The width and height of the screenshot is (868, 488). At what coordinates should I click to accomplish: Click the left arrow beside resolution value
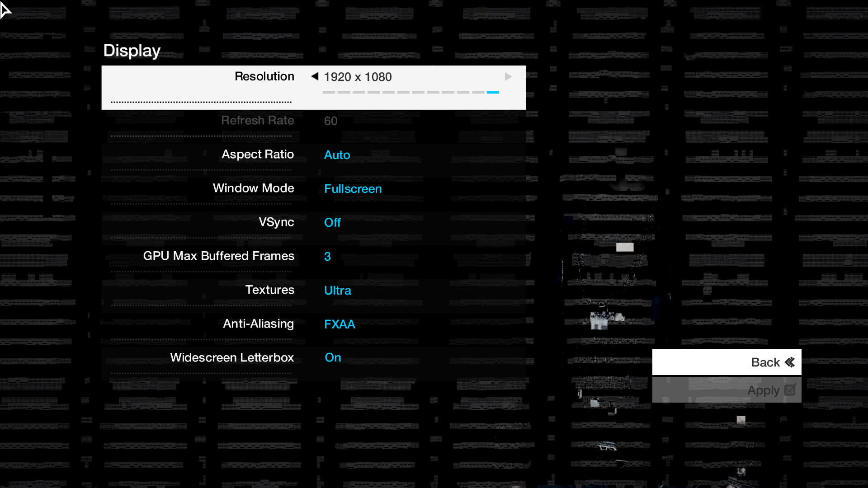click(315, 76)
